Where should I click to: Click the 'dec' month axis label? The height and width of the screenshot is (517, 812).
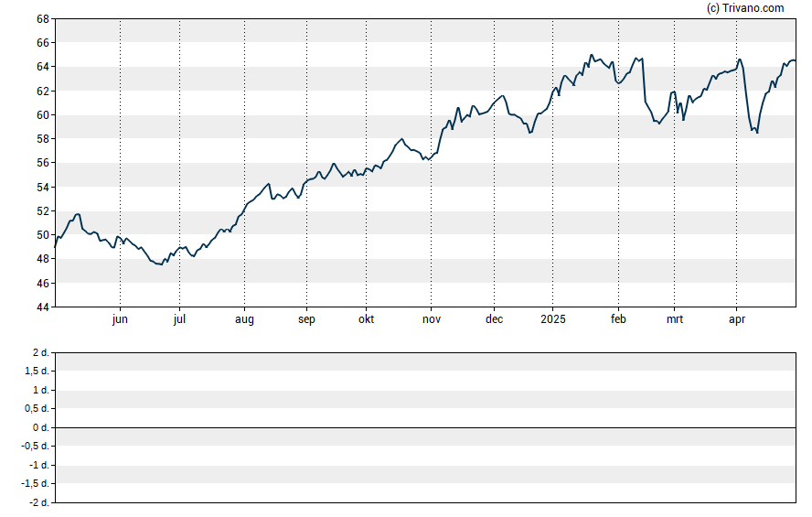pos(494,319)
